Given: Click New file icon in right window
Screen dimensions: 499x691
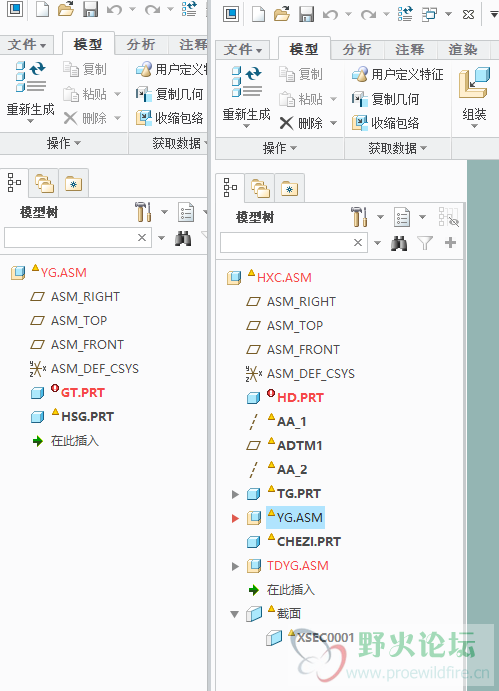Looking at the screenshot, I should coord(258,14).
